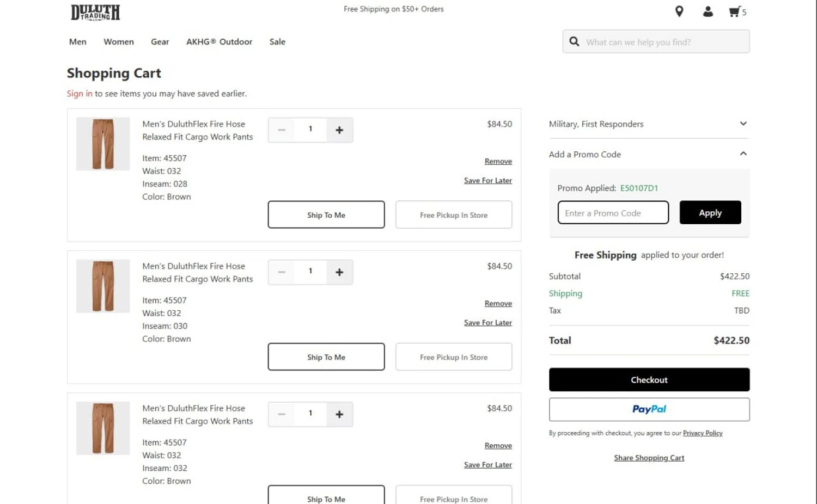Remove the Inseam 028 cargo pants
The image size is (817, 504).
(x=498, y=161)
